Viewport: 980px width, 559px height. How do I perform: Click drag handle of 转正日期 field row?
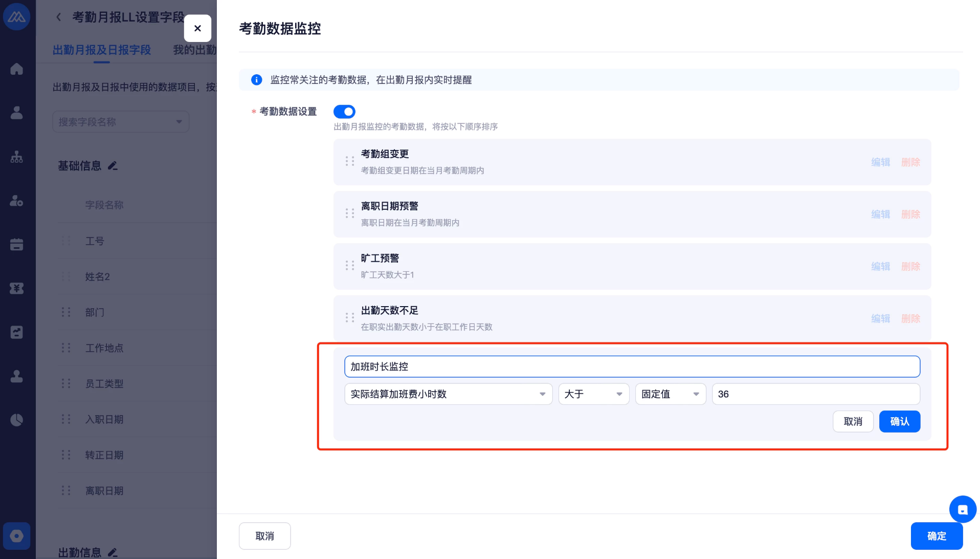point(66,455)
